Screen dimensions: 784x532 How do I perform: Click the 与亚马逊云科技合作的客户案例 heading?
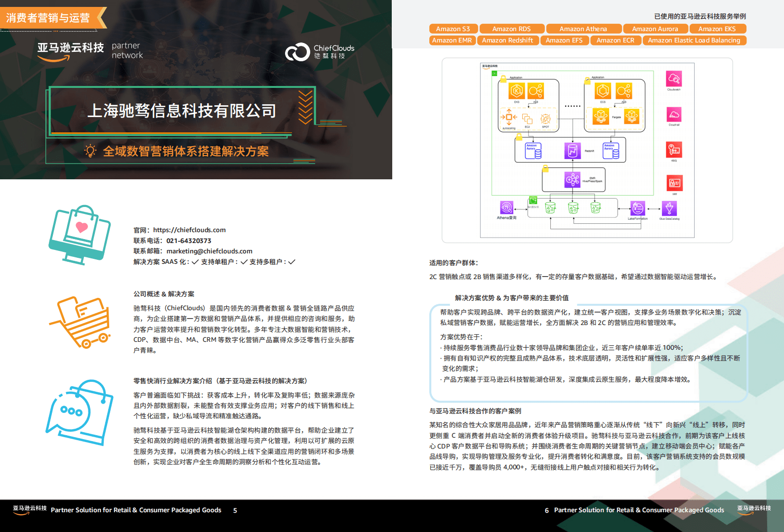pyautogui.click(x=475, y=411)
